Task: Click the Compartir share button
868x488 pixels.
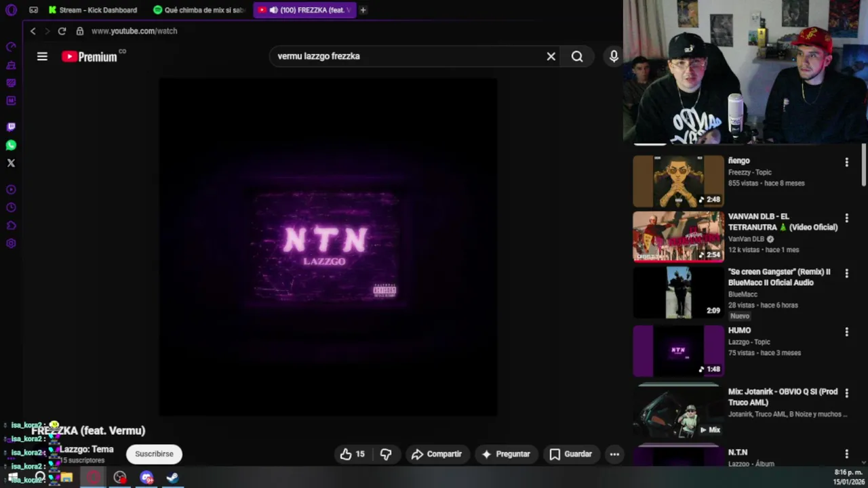Action: point(436,454)
